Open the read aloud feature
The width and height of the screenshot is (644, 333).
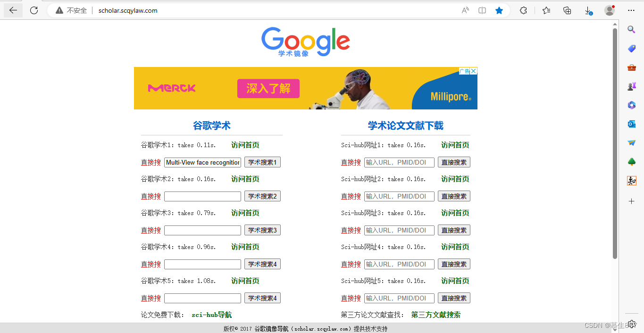[465, 10]
